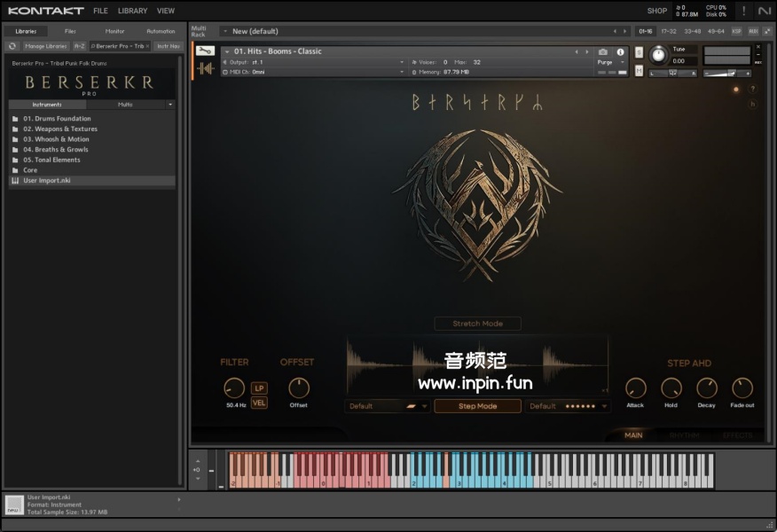Click the Tune knob
Screen dimensions: 777x532
[658, 54]
